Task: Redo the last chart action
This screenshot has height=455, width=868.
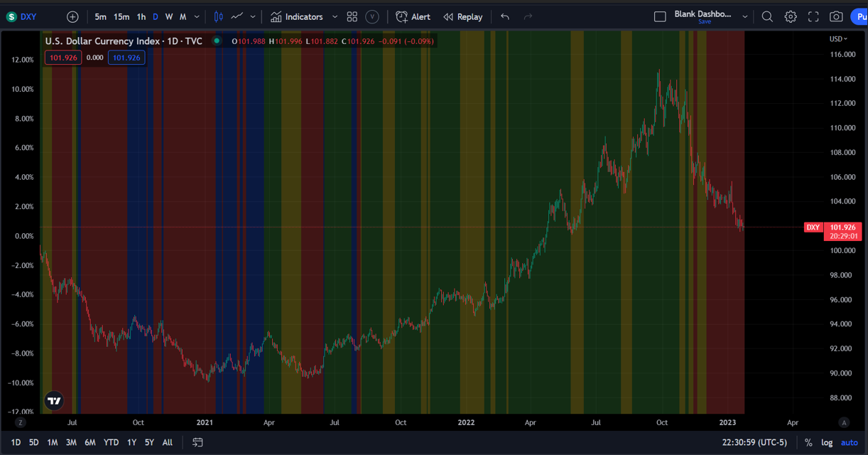Action: 528,16
